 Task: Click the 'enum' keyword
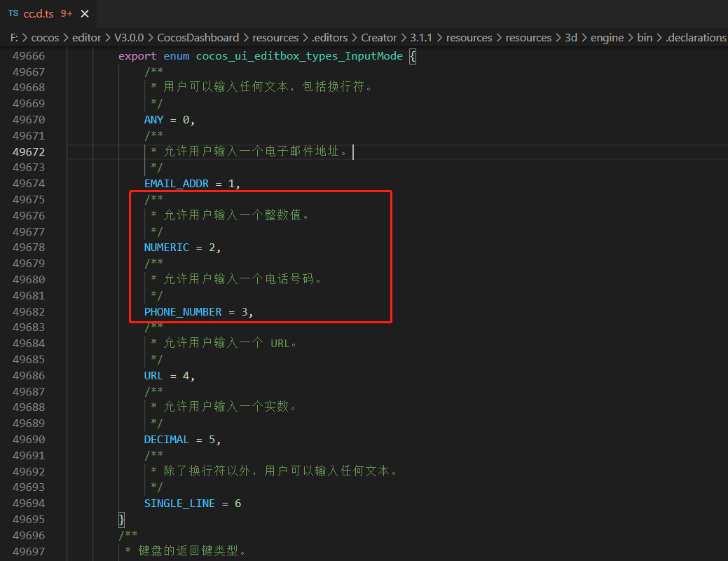coord(177,56)
